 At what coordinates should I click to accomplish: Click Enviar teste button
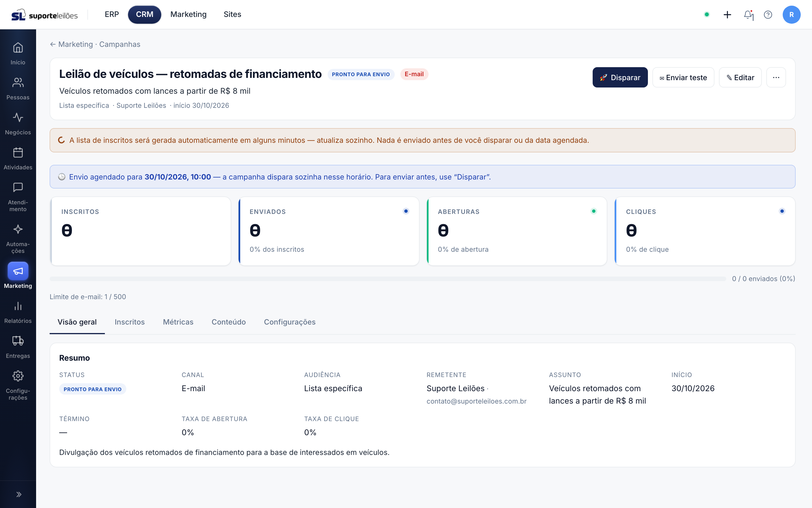[683, 77]
